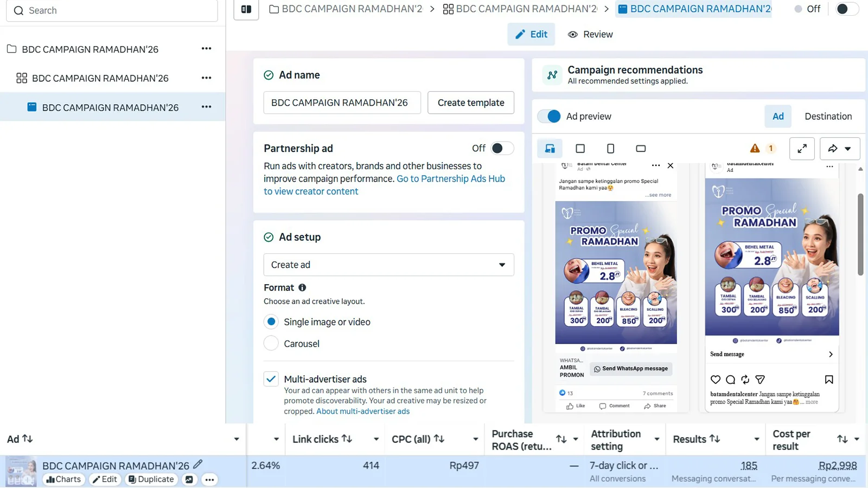This screenshot has height=488, width=868.
Task: Click Send message row in Instagram preview
Action: click(771, 354)
